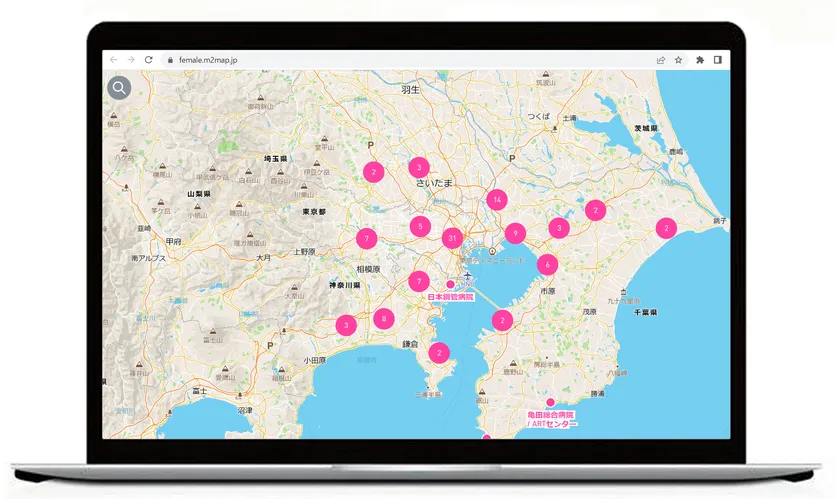Open the cluster marker labeled 14
The height and width of the screenshot is (499, 840).
497,200
